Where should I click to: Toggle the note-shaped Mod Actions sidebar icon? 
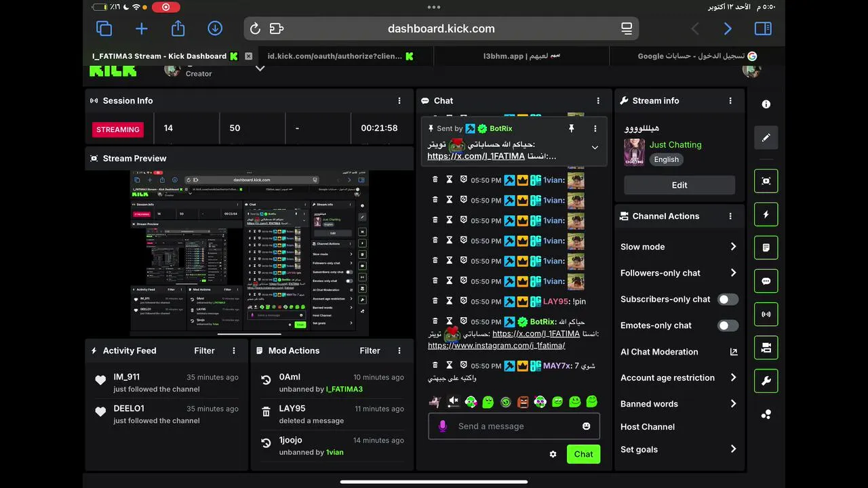click(x=766, y=247)
